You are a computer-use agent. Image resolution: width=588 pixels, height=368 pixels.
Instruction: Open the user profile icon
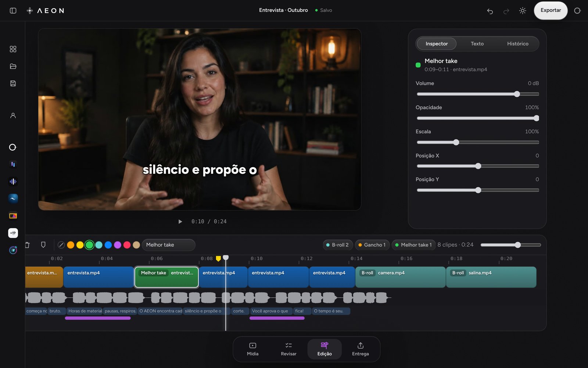[13, 116]
